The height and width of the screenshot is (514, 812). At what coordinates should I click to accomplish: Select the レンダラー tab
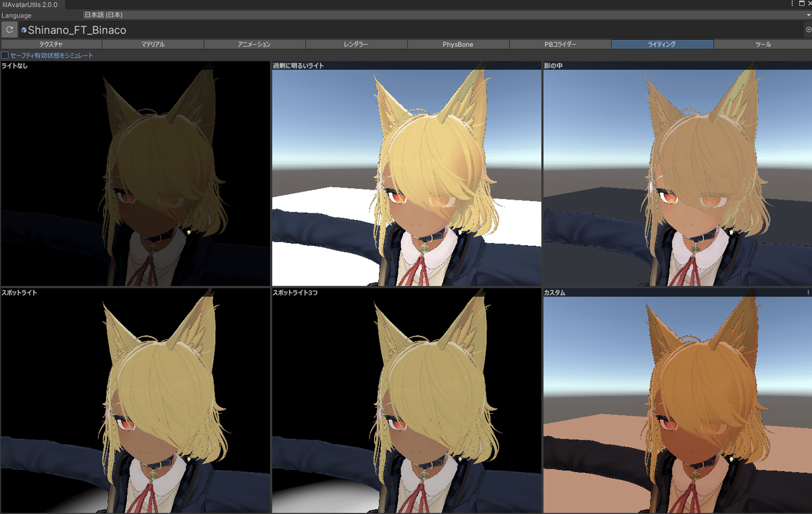pos(357,44)
